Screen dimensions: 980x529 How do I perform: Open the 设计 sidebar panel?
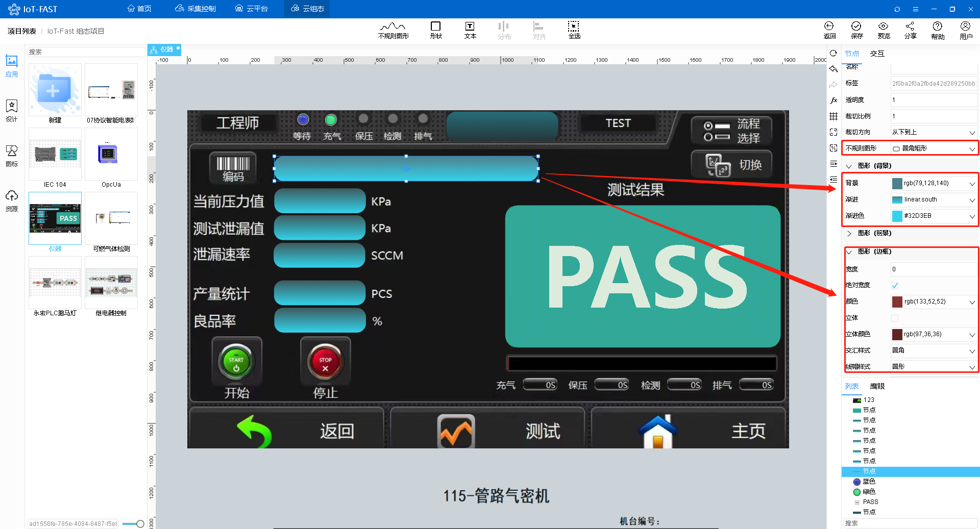(12, 111)
